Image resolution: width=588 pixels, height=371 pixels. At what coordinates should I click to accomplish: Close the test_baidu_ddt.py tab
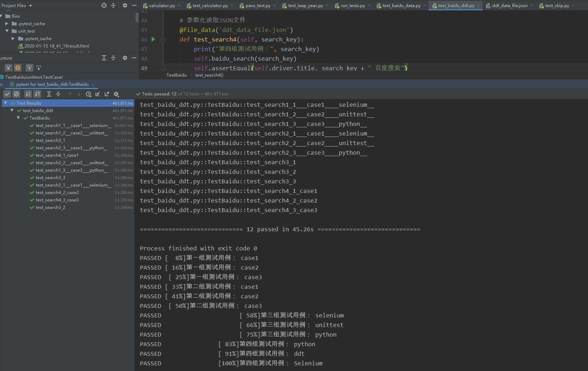[478, 5]
